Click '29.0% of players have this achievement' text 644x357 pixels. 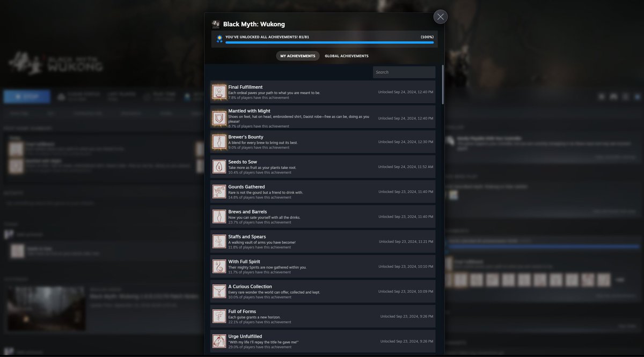260,347
